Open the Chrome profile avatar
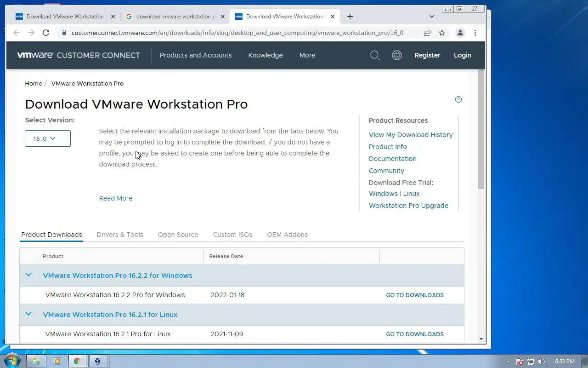 point(460,33)
